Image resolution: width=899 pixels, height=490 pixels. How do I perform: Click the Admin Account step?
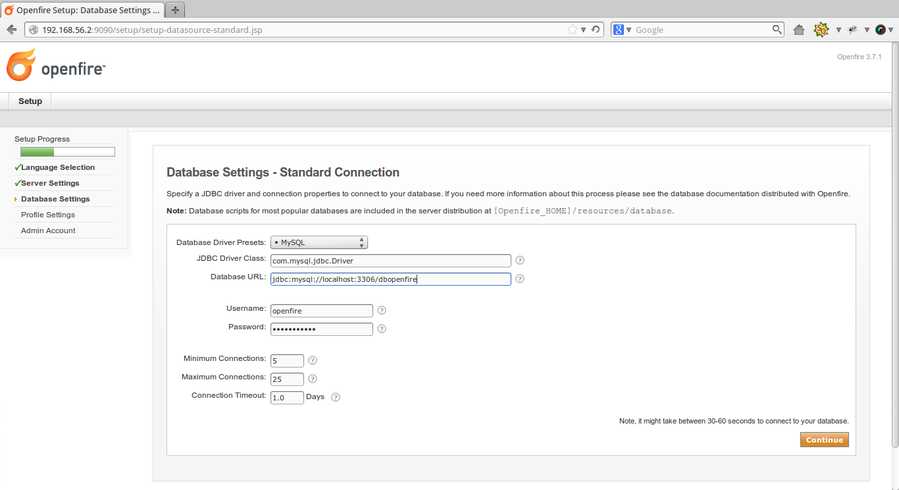(48, 230)
